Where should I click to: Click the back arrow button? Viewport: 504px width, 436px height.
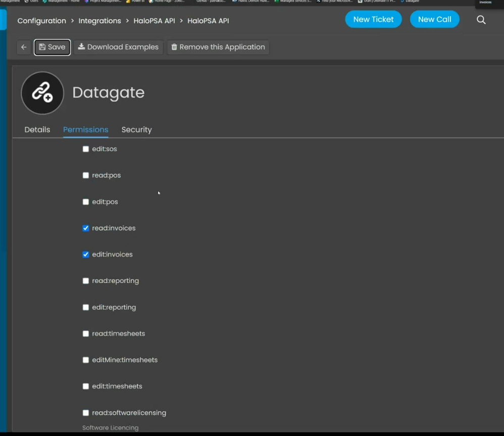24,47
